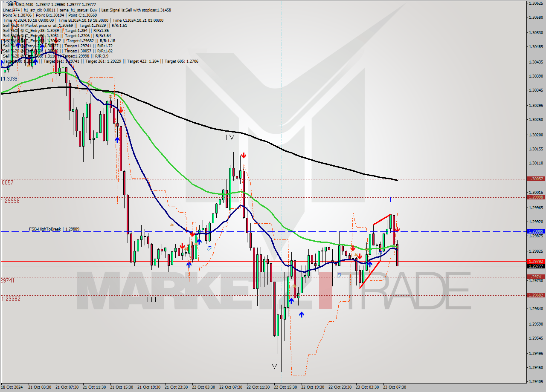Click the '21 Oct 19:30' time label
This screenshot has height=392, width=546.
pyautogui.click(x=149, y=387)
